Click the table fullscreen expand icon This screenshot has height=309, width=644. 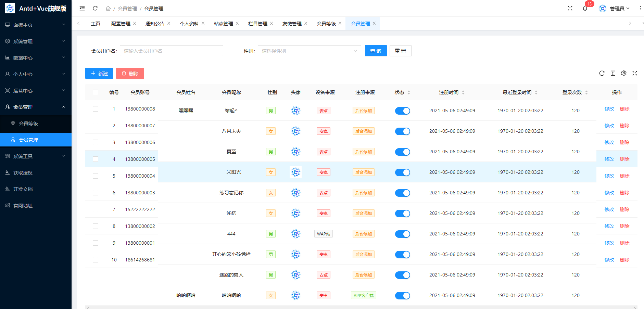(x=635, y=73)
